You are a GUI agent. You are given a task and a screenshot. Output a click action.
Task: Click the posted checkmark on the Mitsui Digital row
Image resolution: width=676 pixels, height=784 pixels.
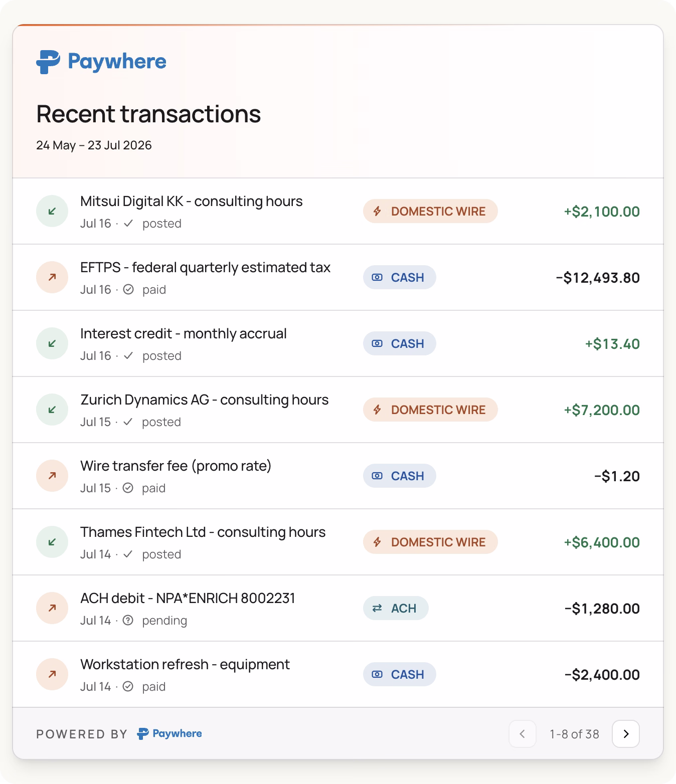coord(128,224)
